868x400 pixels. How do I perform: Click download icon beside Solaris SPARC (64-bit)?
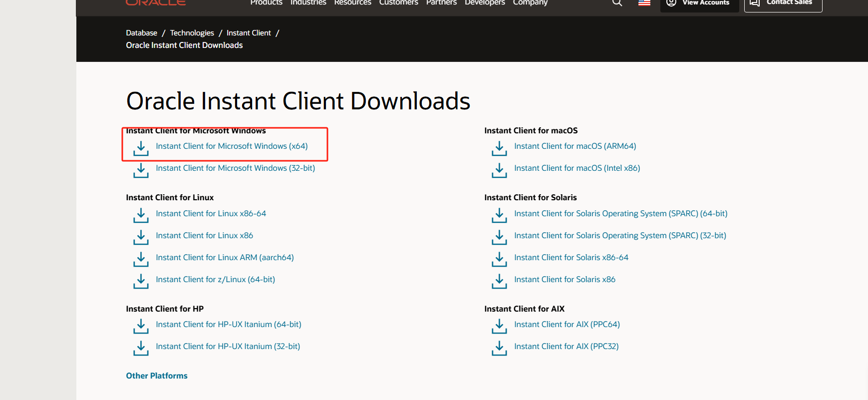[x=499, y=216]
